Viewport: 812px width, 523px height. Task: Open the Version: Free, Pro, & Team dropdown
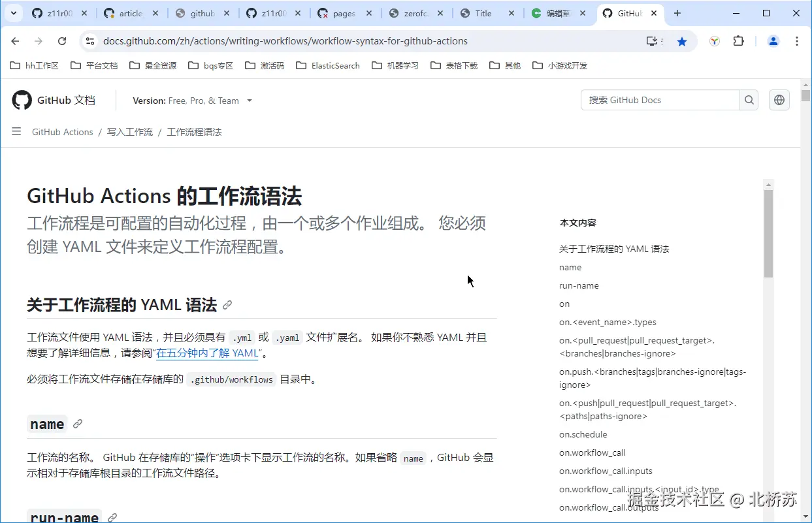point(193,101)
